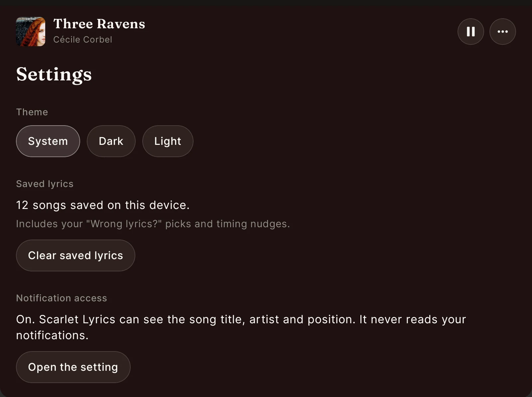This screenshot has width=532, height=397.
Task: Open the three-dot more options menu
Action: (502, 32)
